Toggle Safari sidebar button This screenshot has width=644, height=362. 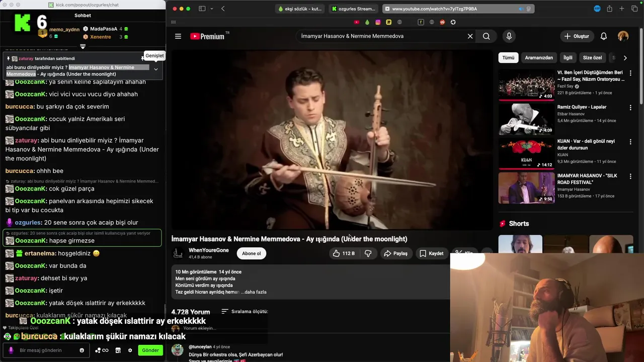(x=202, y=9)
